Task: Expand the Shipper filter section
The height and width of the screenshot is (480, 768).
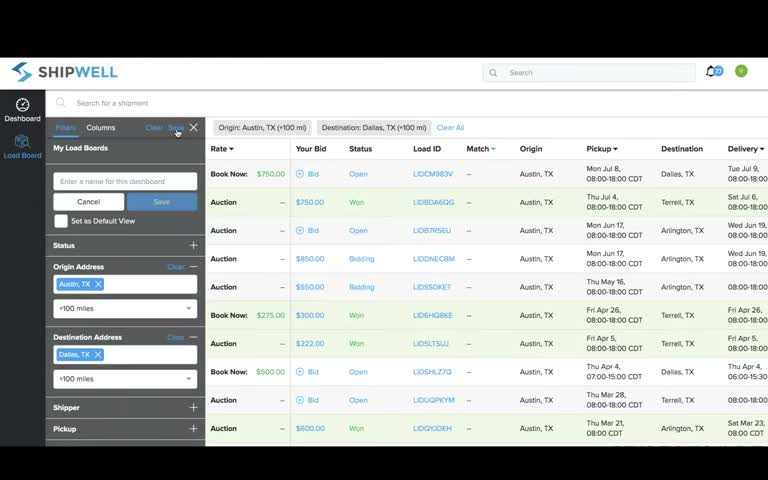Action: (x=193, y=408)
